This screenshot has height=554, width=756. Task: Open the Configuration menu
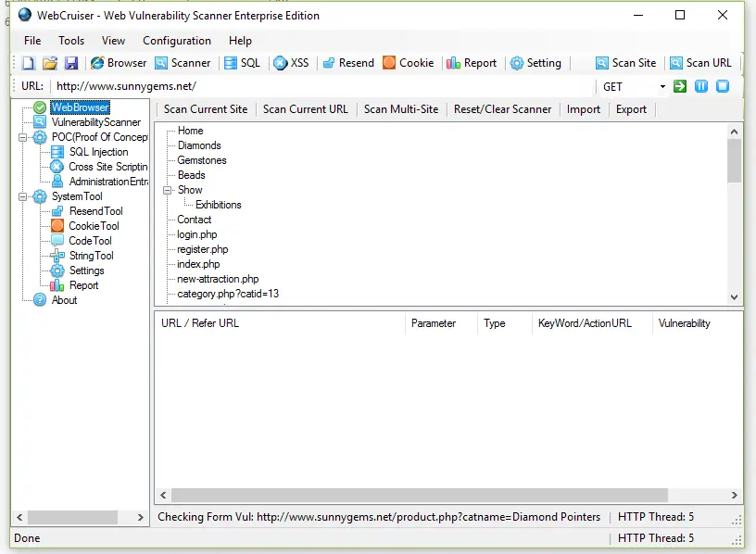(176, 41)
